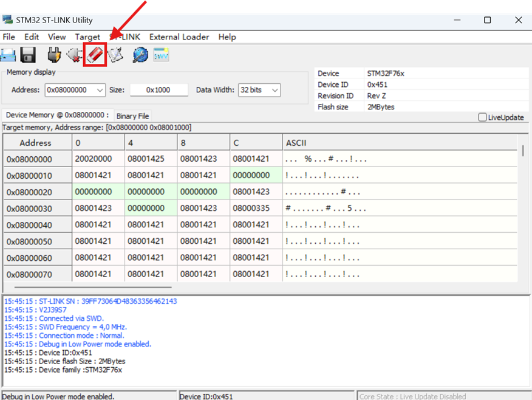The width and height of the screenshot is (532, 400).
Task: Open the Program and Verify tool
Action: pos(115,55)
